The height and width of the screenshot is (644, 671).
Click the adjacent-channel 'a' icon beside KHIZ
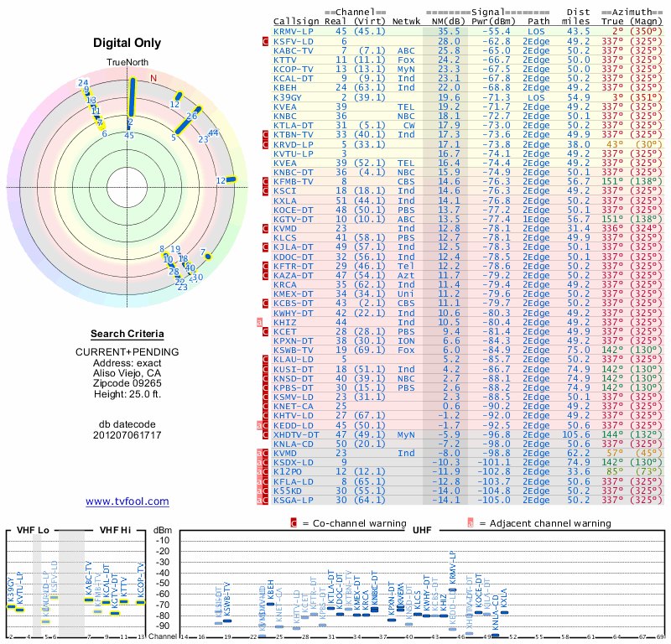(x=259, y=322)
